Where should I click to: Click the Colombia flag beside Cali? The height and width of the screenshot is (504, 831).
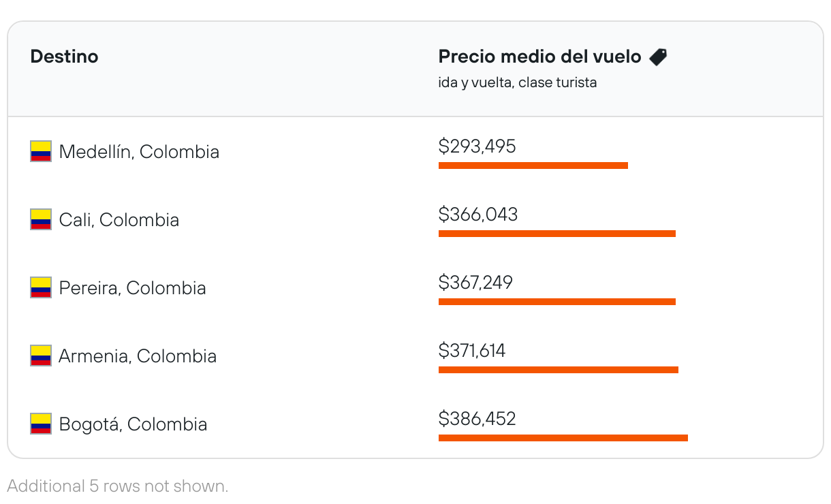tap(41, 219)
